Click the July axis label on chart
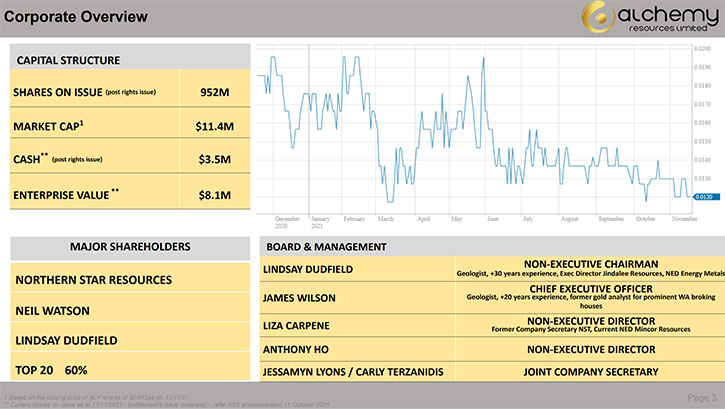The image size is (725, 409). tap(528, 219)
